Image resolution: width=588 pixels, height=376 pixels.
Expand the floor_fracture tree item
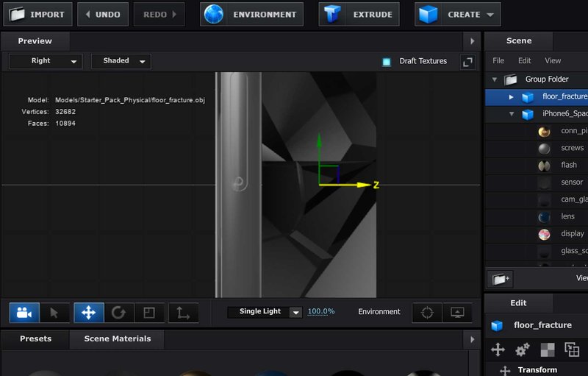[512, 96]
